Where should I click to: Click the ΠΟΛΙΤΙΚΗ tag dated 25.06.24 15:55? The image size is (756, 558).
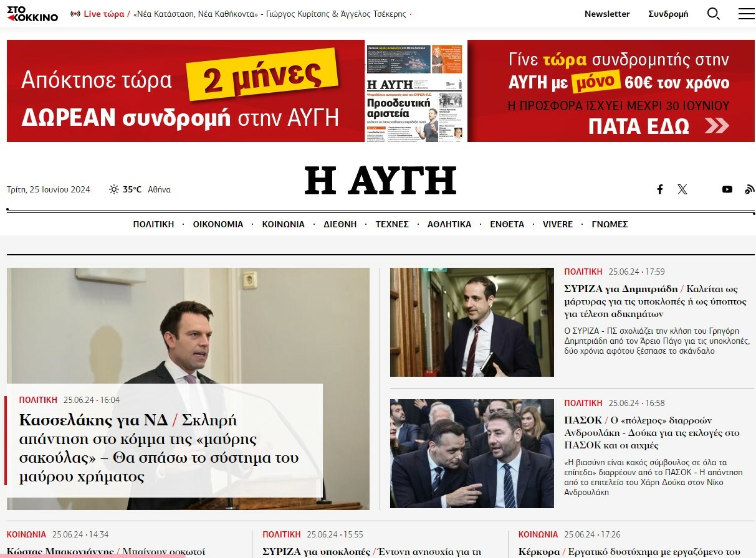[x=282, y=534]
